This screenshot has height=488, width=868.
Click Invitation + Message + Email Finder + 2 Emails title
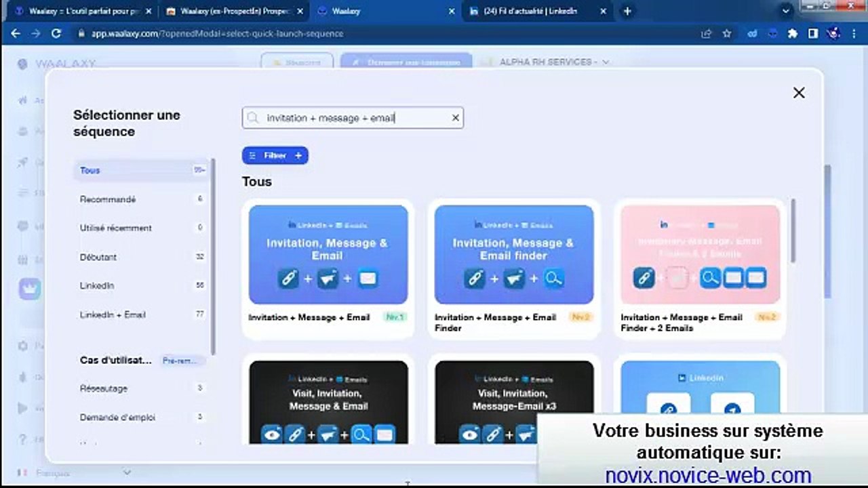pos(682,323)
